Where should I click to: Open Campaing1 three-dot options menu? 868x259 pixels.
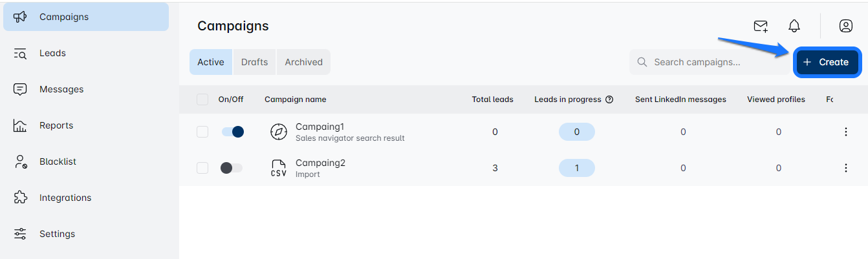[x=845, y=132]
